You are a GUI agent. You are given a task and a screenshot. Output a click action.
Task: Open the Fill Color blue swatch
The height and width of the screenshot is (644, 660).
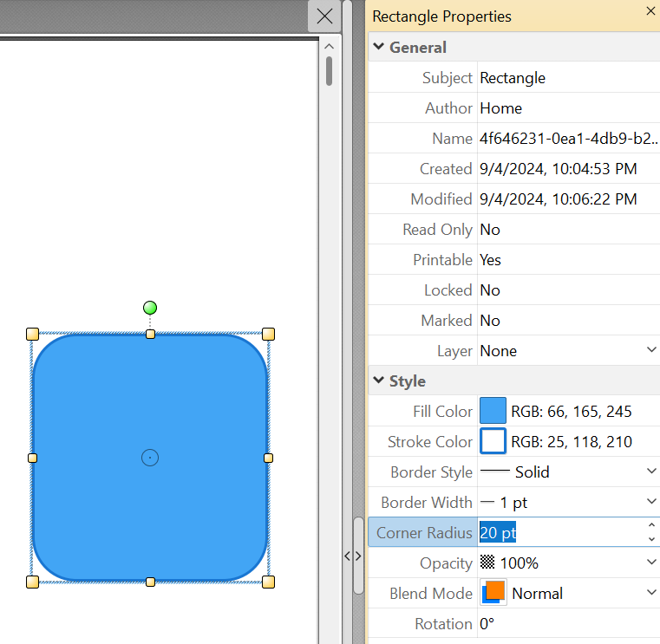(x=493, y=411)
